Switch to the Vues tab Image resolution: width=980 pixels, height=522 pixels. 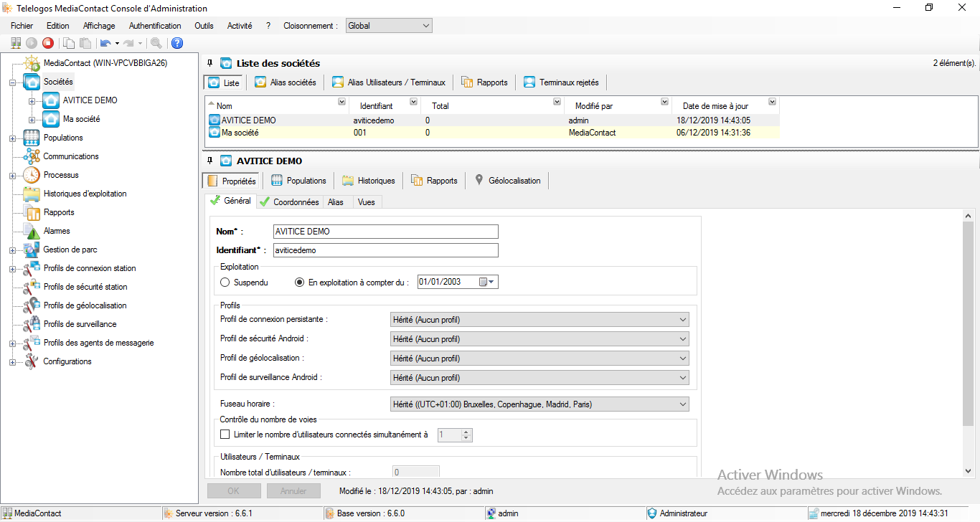[x=366, y=202]
